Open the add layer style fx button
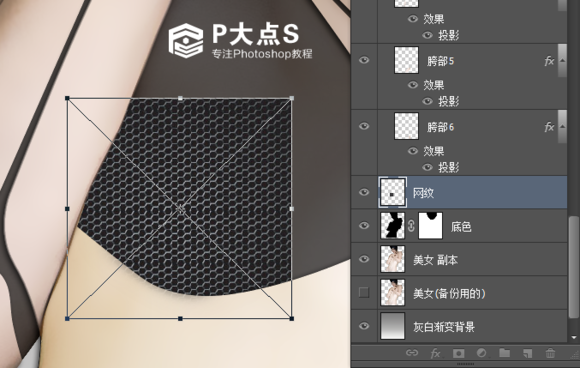This screenshot has height=368, width=580. click(x=435, y=353)
